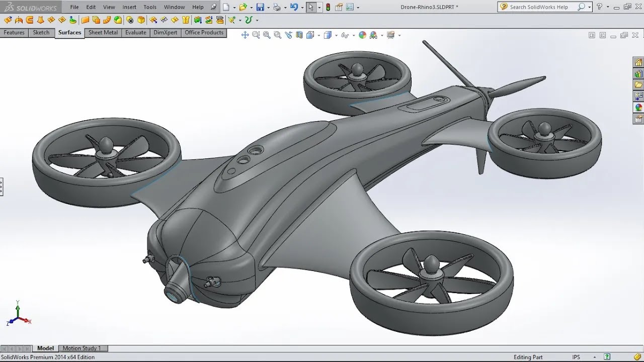Select the Thicken tool
The image size is (644, 362).
pyautogui.click(x=197, y=20)
